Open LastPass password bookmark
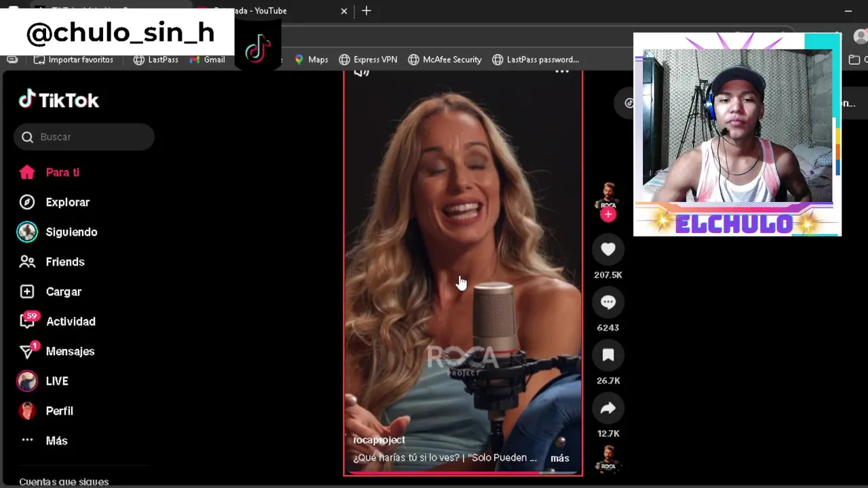 [x=536, y=60]
